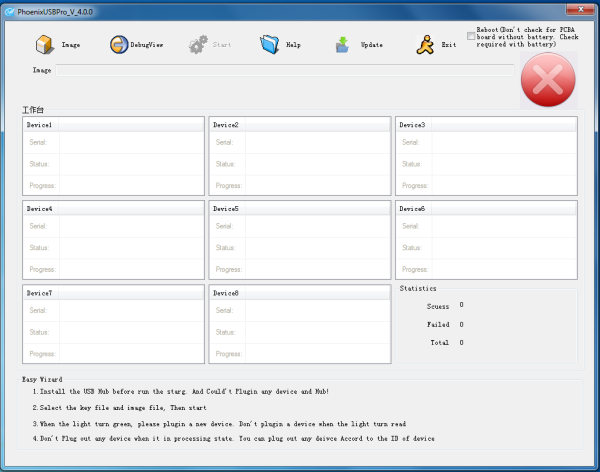
Task: Click the Exit toolbar label
Action: tap(449, 45)
